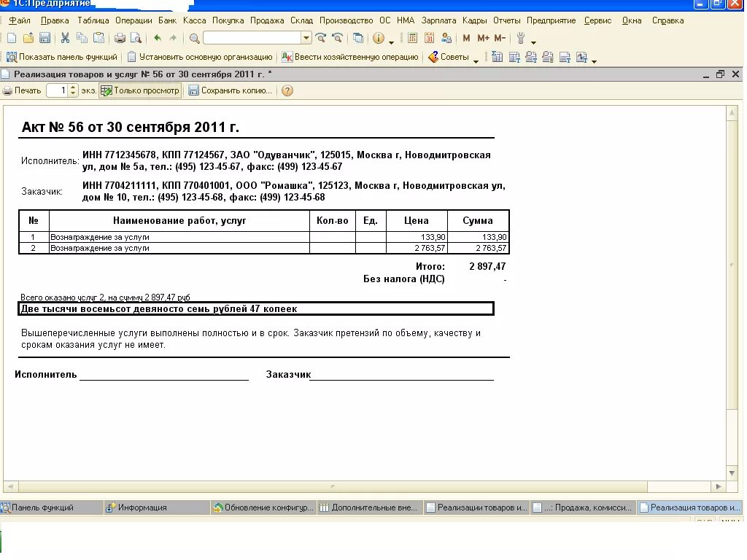Click the yellow Info help icon
This screenshot has height=560, width=747.
[x=379, y=38]
